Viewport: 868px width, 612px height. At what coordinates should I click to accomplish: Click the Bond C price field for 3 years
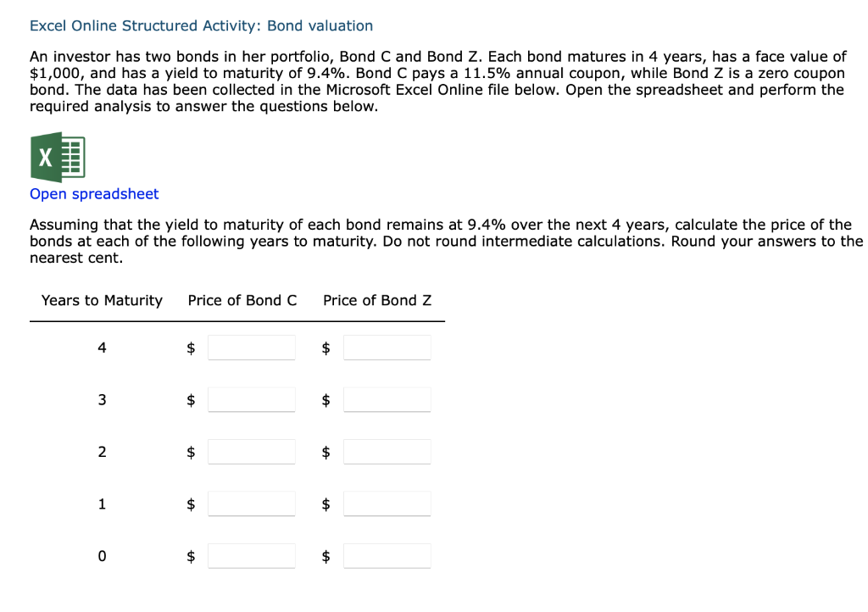pos(252,399)
